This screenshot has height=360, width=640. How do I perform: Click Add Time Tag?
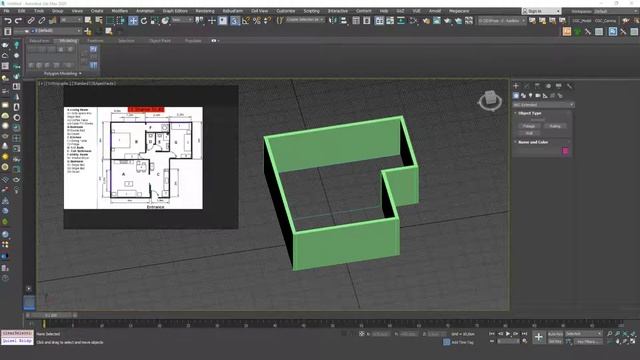462,342
